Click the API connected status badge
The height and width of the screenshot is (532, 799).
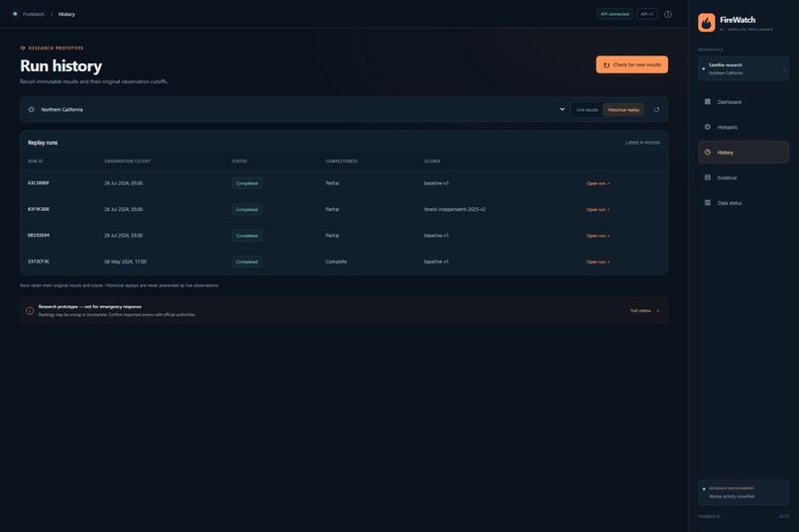click(615, 14)
